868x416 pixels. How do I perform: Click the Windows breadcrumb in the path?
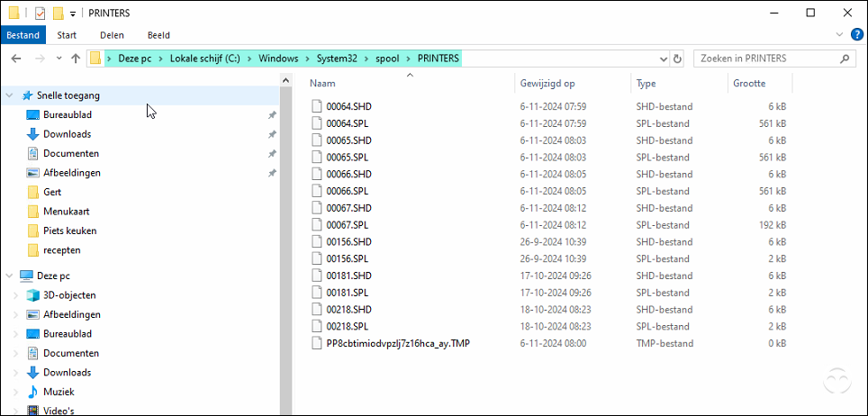pyautogui.click(x=278, y=59)
